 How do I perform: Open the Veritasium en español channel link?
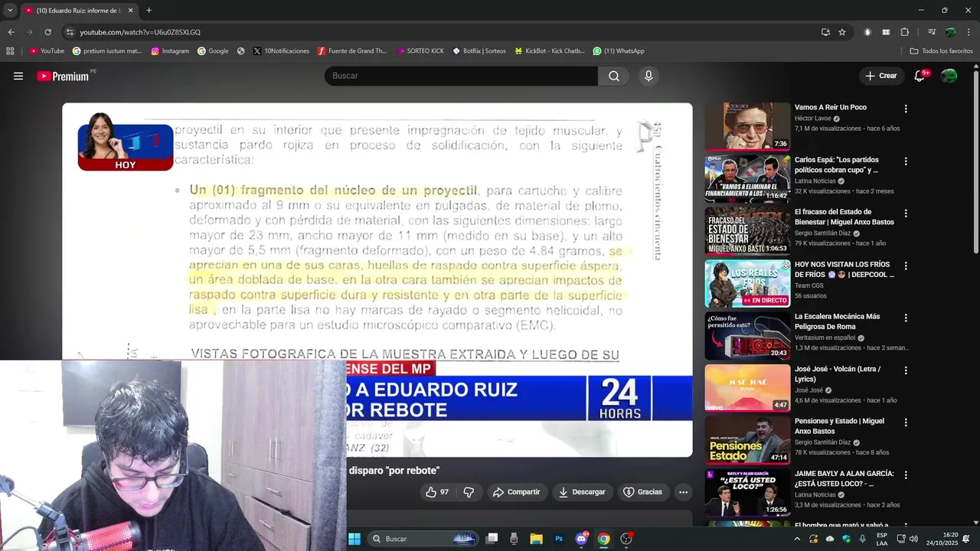(825, 337)
